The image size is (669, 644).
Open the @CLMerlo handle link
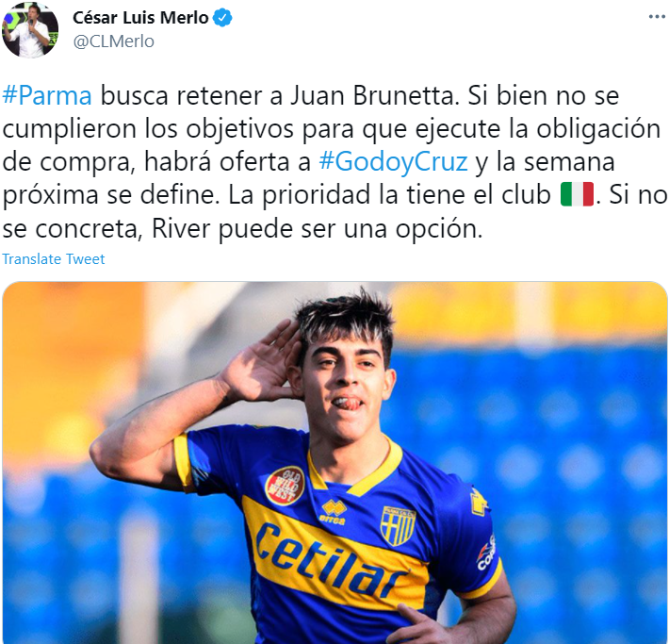(x=113, y=41)
